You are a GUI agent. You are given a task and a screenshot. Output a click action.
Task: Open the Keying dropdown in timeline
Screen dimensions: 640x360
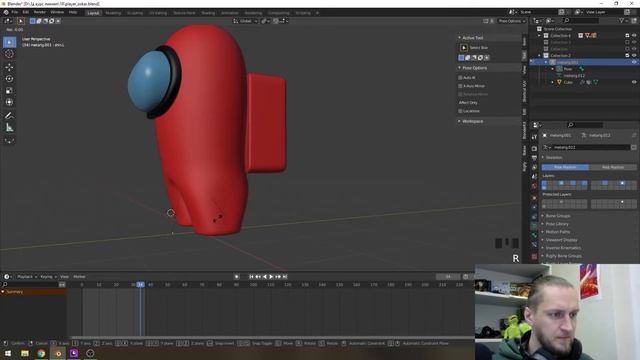pos(48,277)
